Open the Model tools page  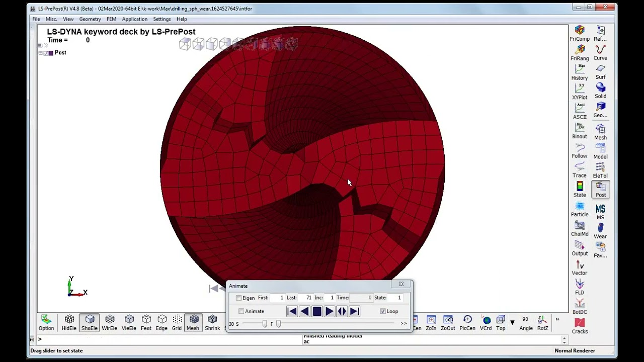[x=600, y=151]
